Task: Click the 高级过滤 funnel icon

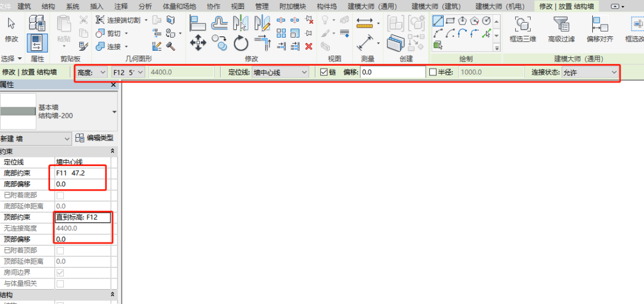Action: click(x=561, y=24)
